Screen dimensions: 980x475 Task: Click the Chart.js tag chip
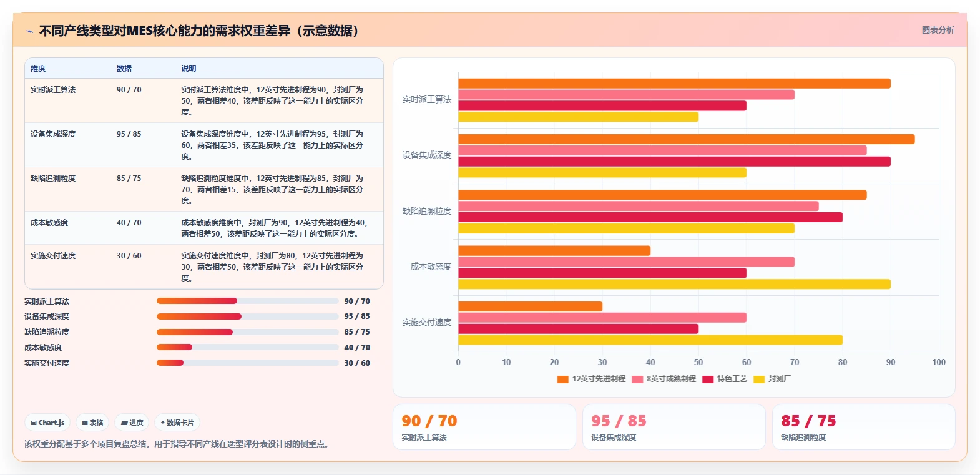47,423
